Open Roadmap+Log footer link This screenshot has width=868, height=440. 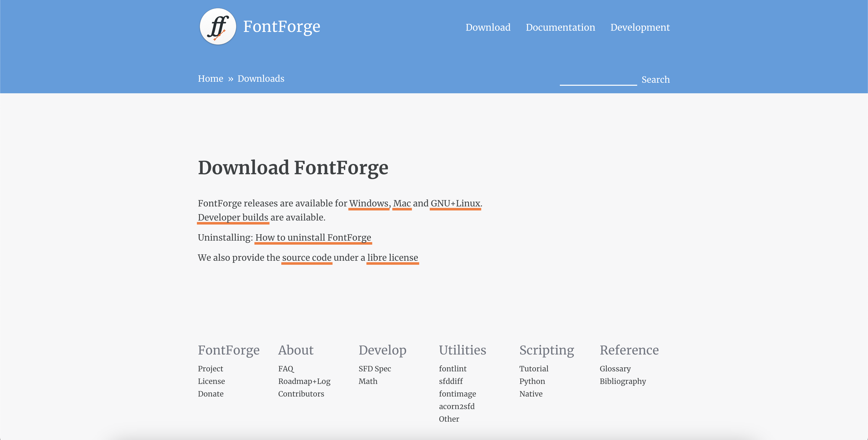pyautogui.click(x=304, y=381)
